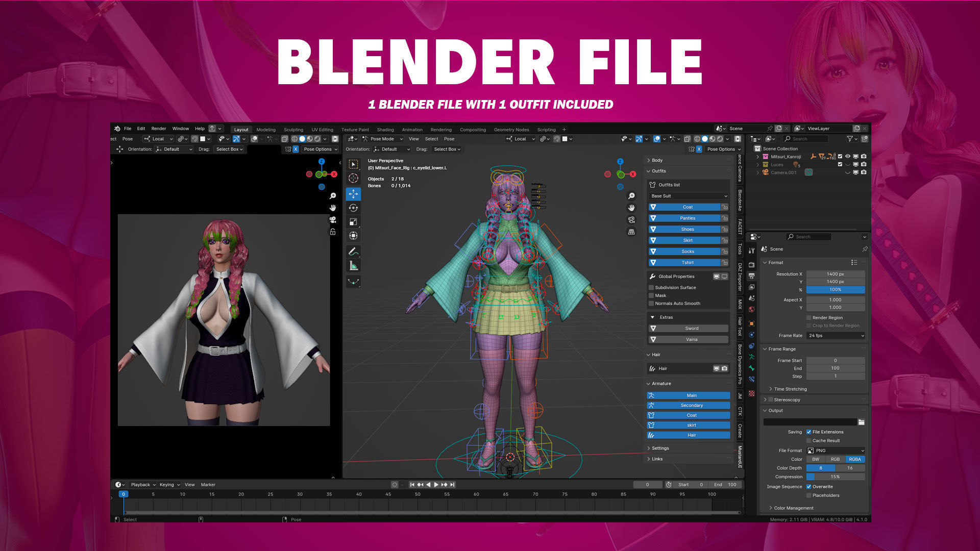Image resolution: width=980 pixels, height=551 pixels.
Task: Play the timeline animation
Action: 436,485
